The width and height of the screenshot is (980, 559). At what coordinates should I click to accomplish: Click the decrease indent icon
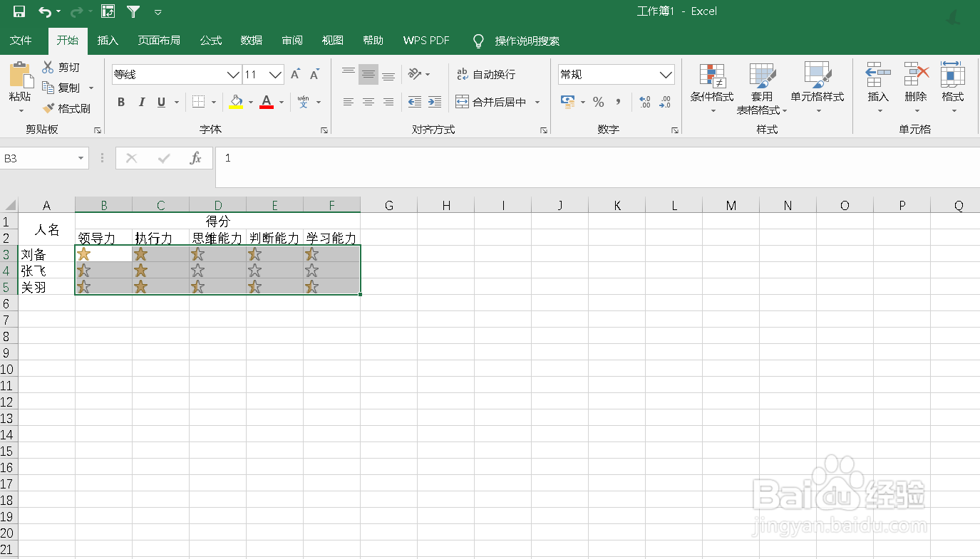point(415,102)
